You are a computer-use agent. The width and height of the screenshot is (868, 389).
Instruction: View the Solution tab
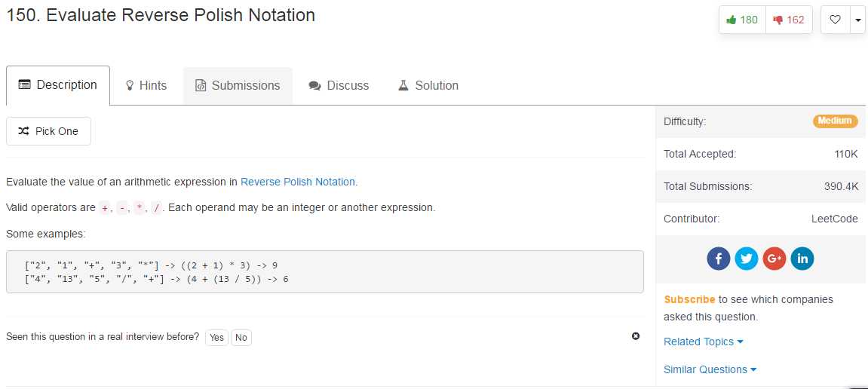pos(428,86)
